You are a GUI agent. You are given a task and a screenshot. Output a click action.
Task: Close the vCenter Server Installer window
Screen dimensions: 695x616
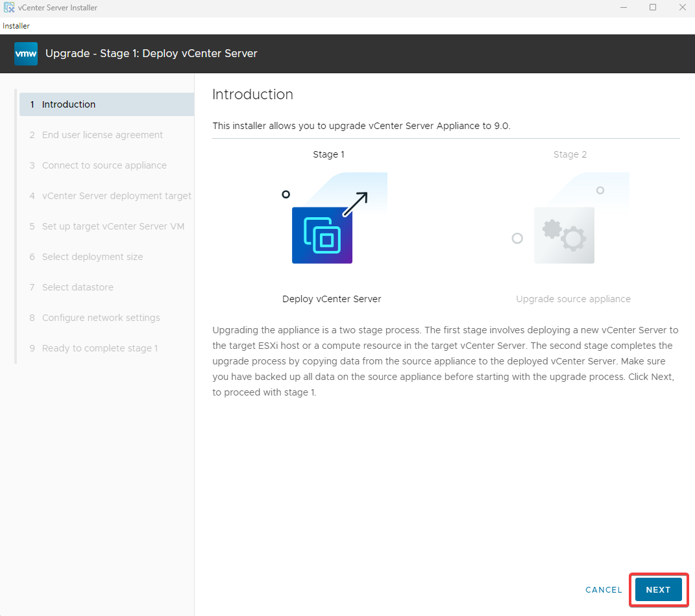coord(683,8)
